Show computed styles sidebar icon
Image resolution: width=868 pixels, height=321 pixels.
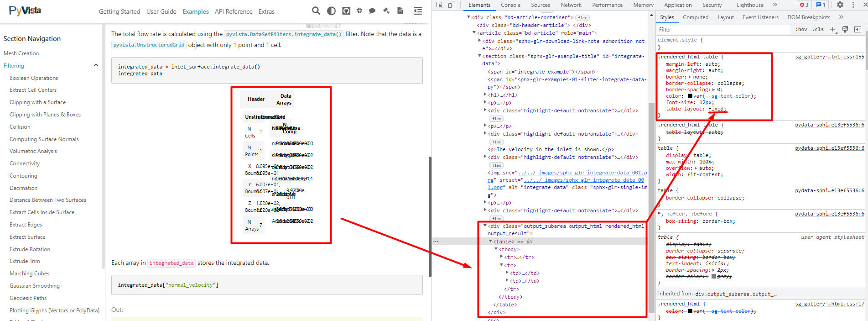tap(858, 29)
